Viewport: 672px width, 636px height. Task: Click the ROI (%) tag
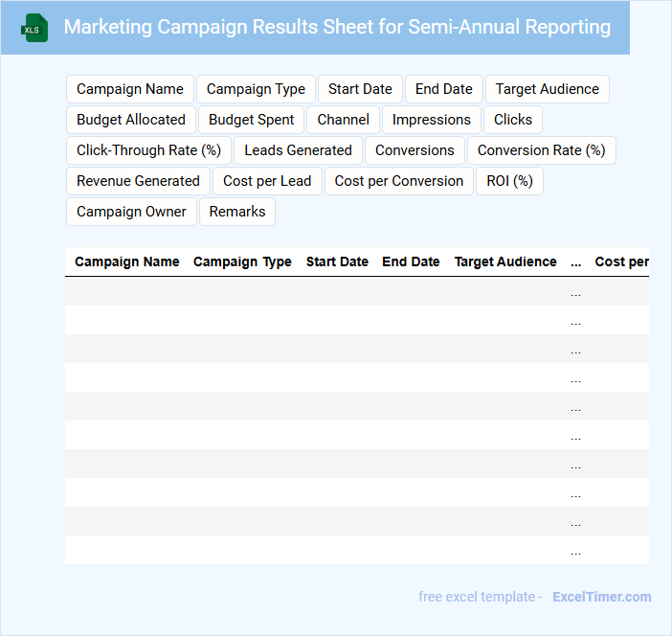[x=509, y=181]
